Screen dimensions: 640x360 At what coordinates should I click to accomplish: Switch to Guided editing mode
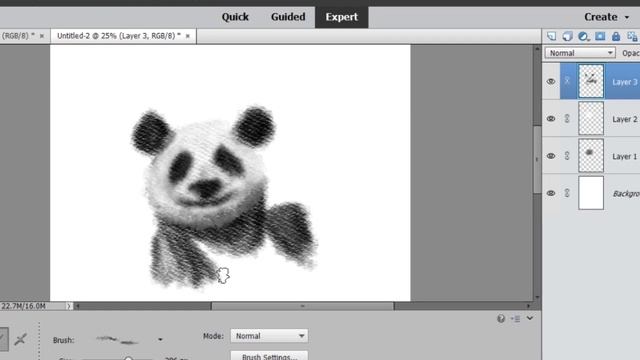tap(288, 17)
